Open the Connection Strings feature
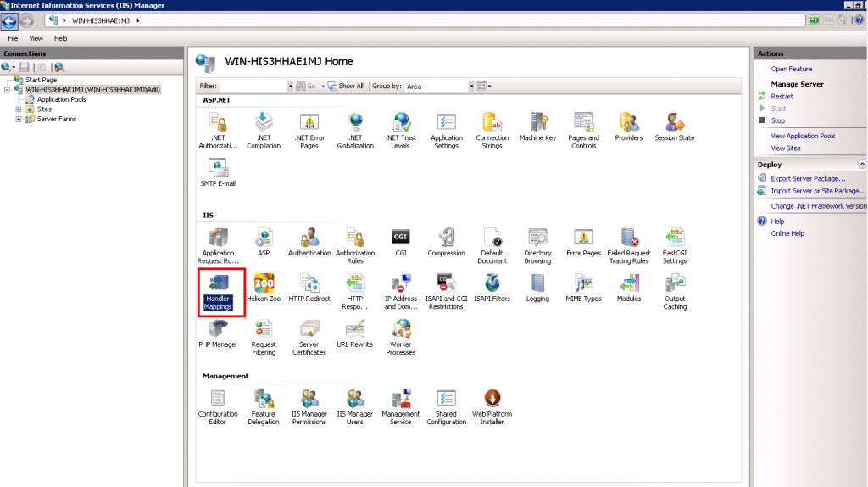868x487 pixels. 492,131
